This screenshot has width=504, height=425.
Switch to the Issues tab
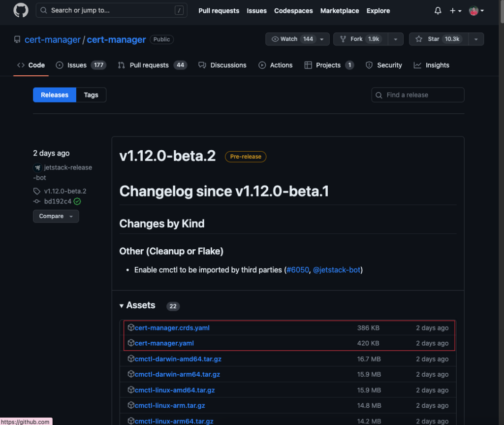point(81,65)
